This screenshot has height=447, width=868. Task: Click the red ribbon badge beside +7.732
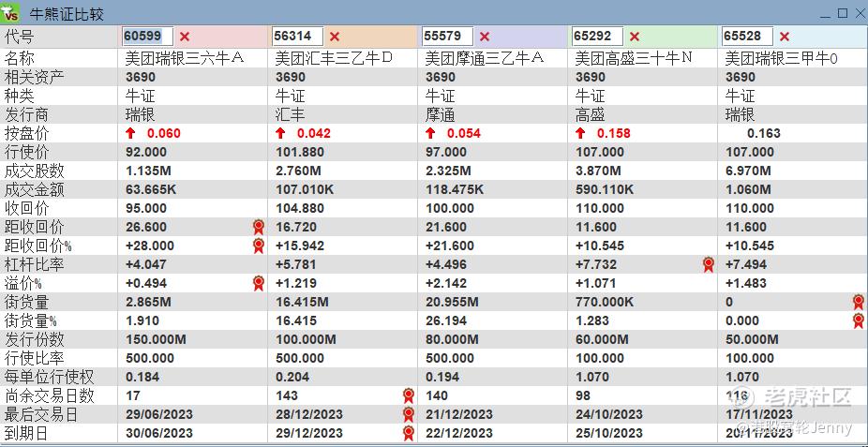pos(708,264)
